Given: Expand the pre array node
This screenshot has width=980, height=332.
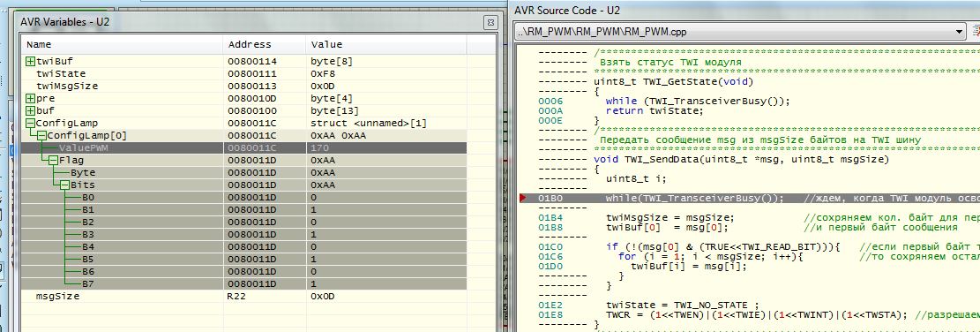Looking at the screenshot, I should pyautogui.click(x=30, y=98).
